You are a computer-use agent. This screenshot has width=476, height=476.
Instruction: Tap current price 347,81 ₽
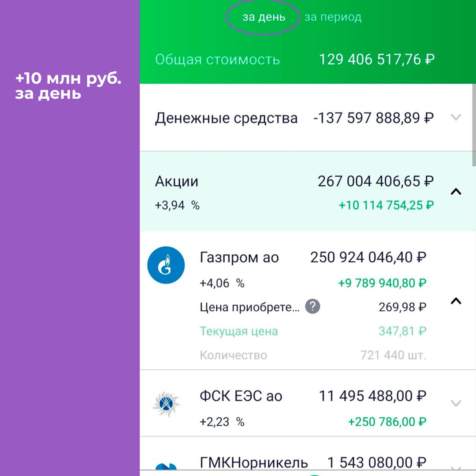coord(402,331)
